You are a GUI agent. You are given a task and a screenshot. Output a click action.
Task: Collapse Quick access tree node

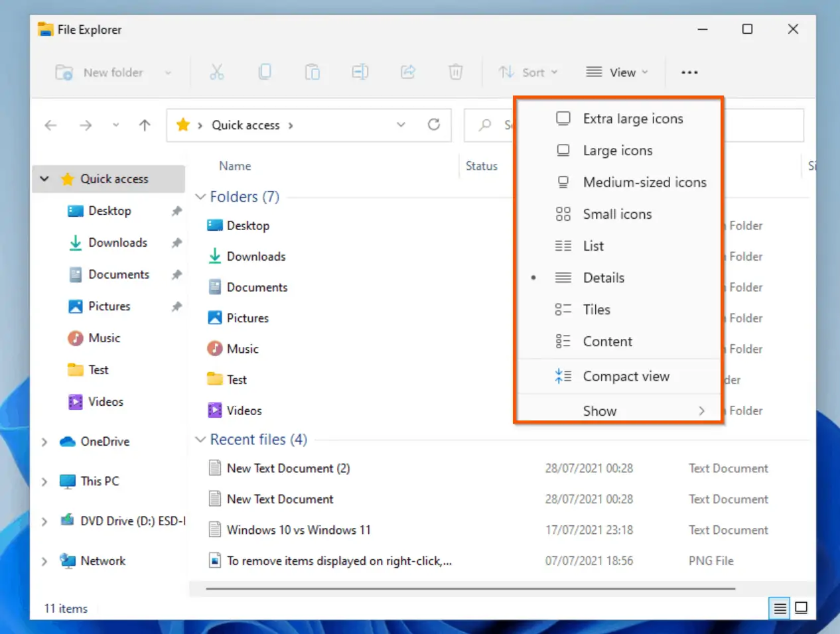(x=44, y=179)
